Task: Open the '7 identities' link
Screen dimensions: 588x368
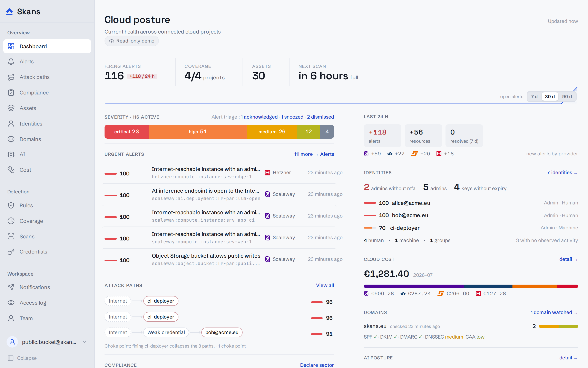Action: point(562,173)
